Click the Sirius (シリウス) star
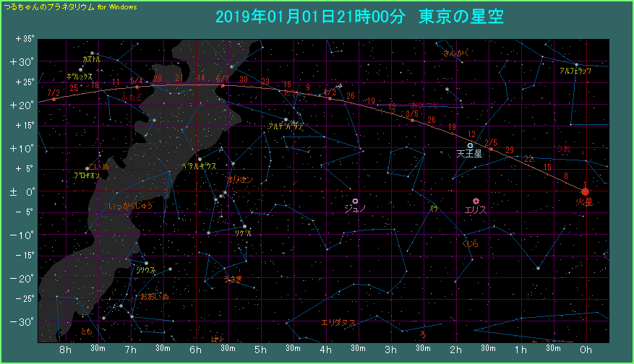634x364 pixels. [146, 264]
